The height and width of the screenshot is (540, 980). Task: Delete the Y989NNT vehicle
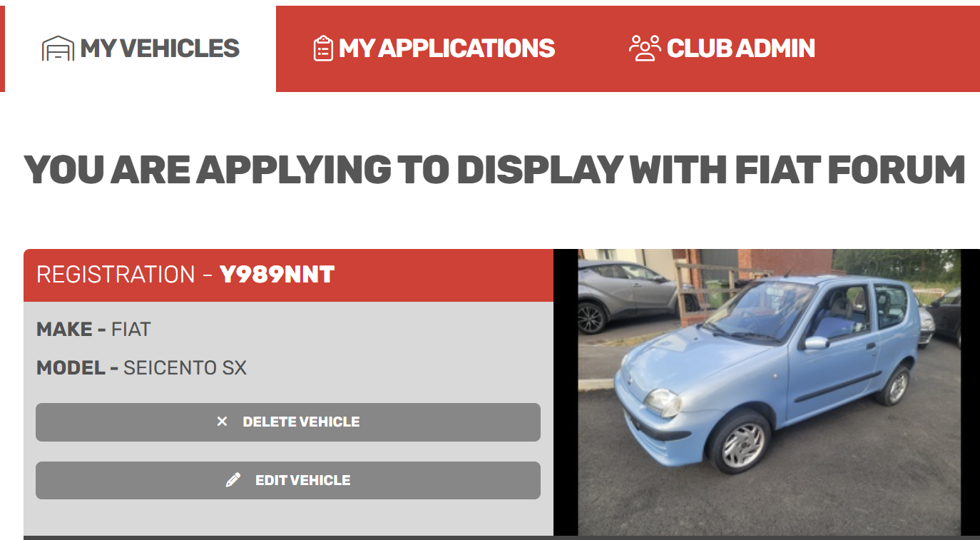pyautogui.click(x=288, y=422)
